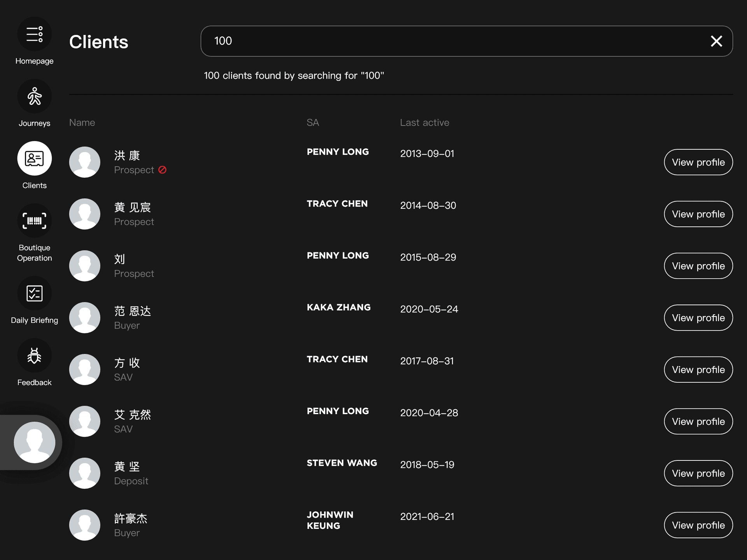View profile of buyer 許豪杰
Screen dimensions: 747x560
click(698, 525)
